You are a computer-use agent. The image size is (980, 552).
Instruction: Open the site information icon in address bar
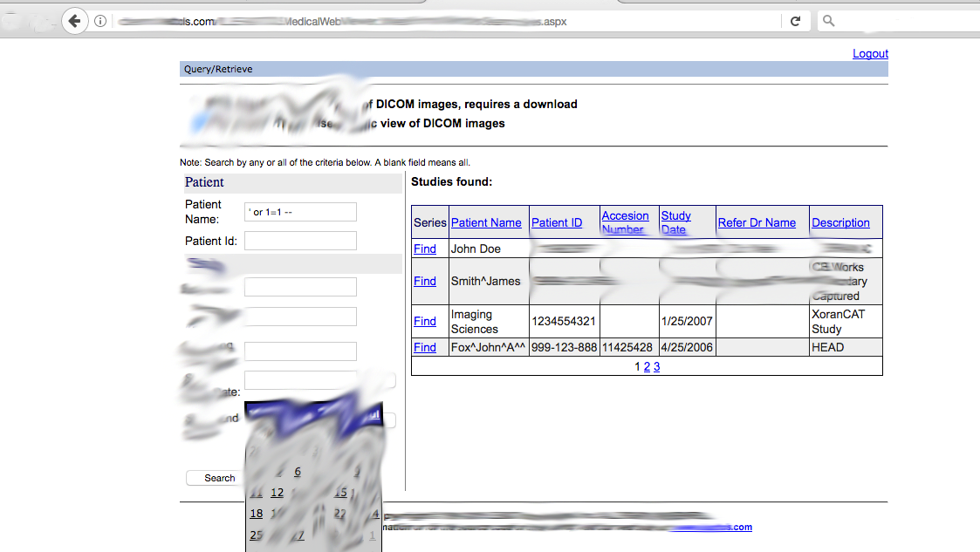click(100, 21)
